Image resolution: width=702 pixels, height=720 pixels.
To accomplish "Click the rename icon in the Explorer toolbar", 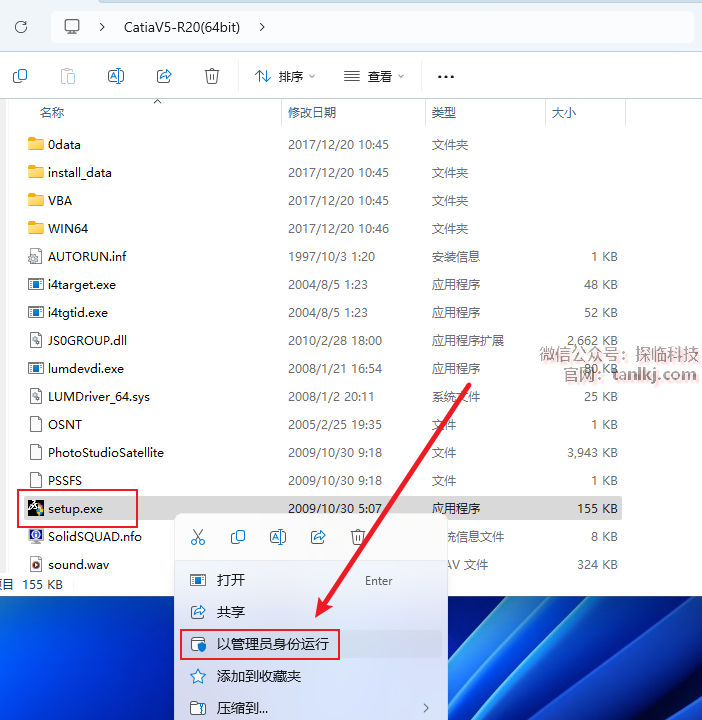I will click(116, 76).
